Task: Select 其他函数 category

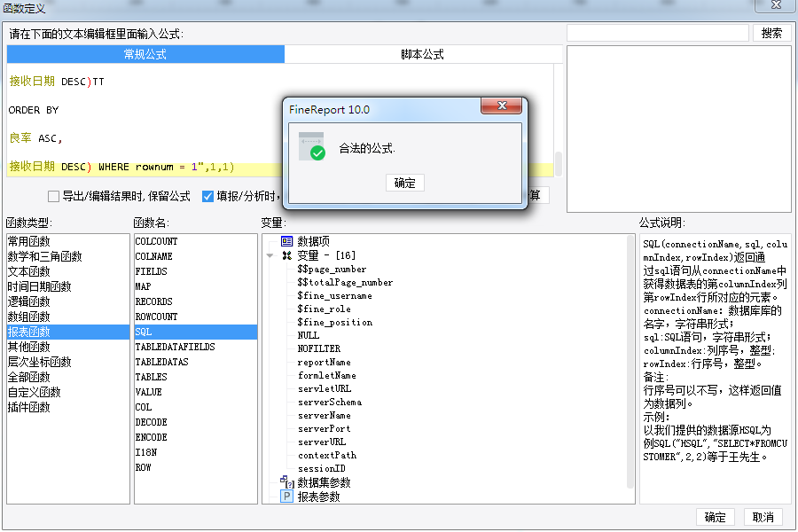Action: pyautogui.click(x=68, y=347)
